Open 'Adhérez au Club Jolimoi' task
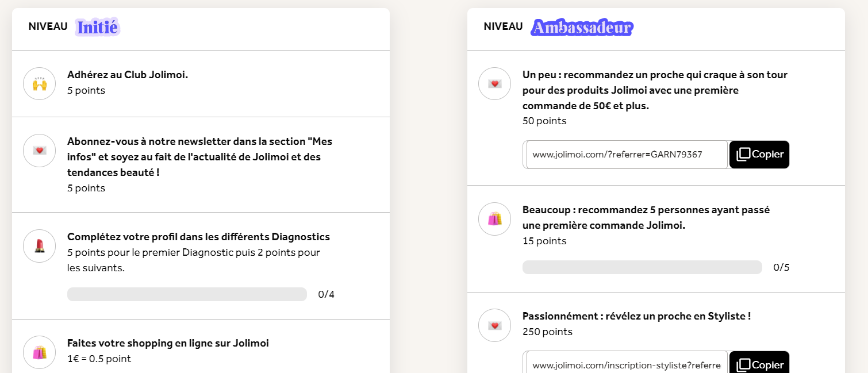 [x=128, y=75]
